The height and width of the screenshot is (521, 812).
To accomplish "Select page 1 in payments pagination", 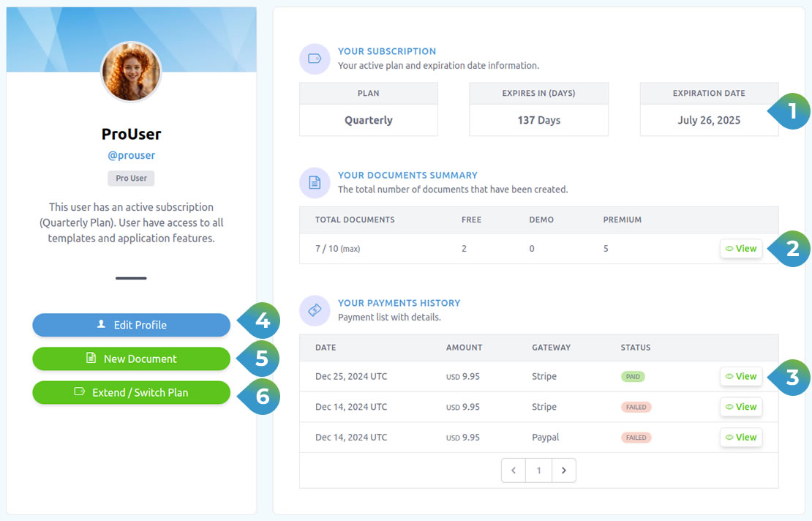I will click(538, 471).
